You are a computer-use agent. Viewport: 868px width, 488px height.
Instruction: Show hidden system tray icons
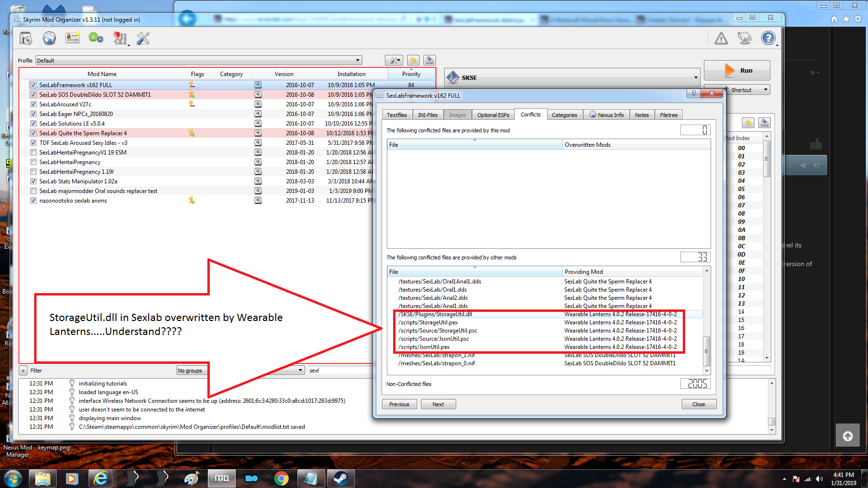tap(784, 479)
